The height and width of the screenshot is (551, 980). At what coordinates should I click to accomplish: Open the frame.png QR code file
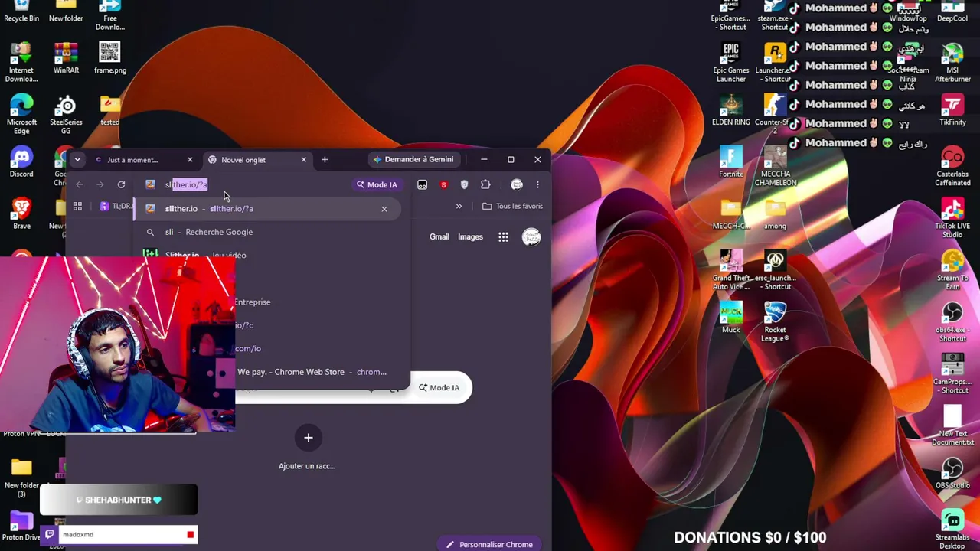tap(109, 58)
